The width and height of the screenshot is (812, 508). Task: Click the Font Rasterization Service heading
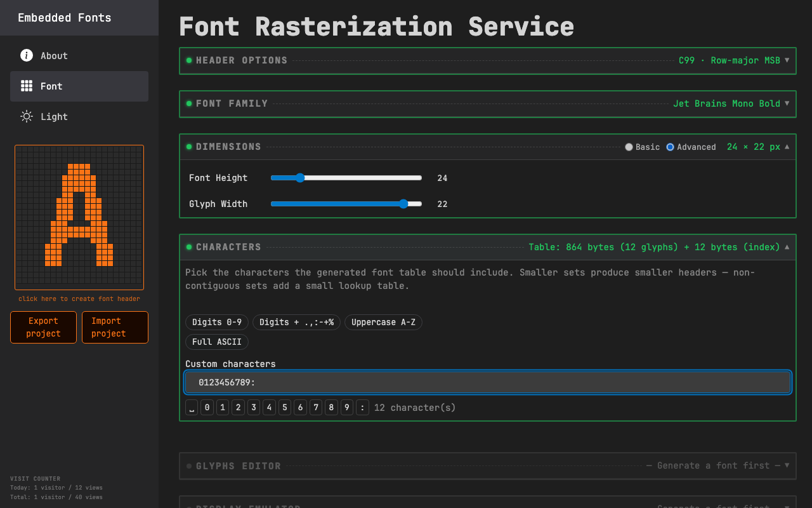377,27
